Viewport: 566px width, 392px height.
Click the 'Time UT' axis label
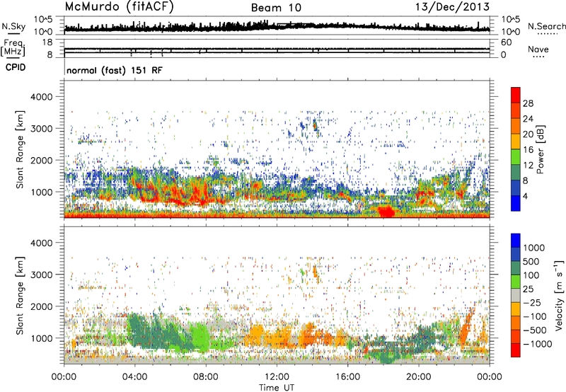coord(277,388)
